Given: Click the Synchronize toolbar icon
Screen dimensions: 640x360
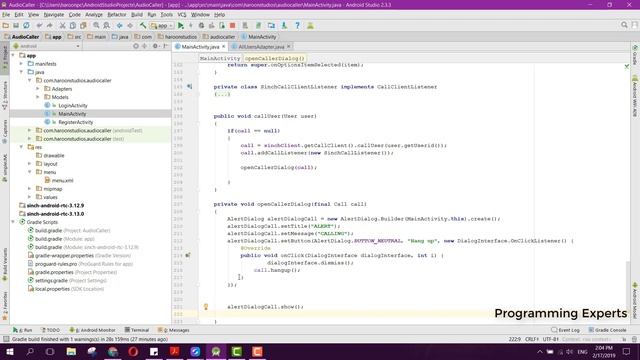Looking at the screenshot, I should click(x=26, y=25).
